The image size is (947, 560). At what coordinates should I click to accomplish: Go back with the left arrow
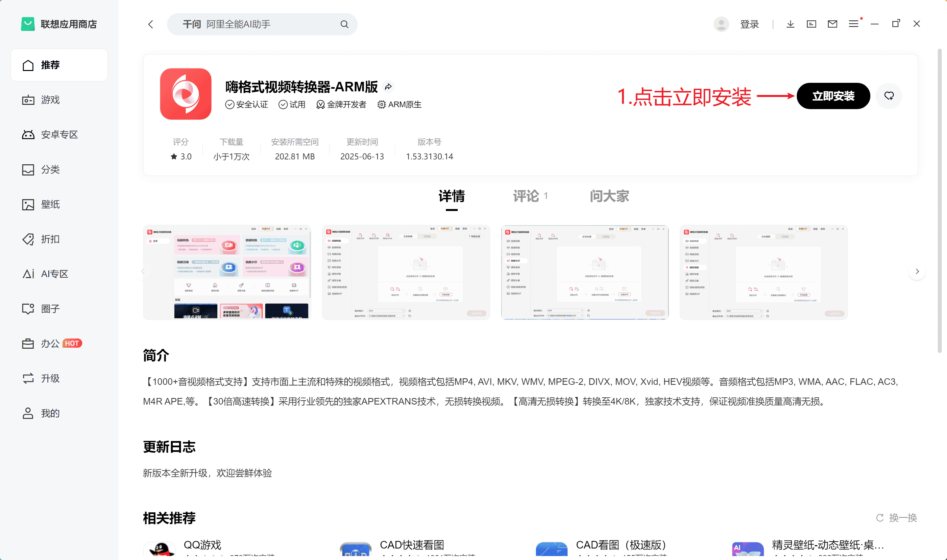point(151,25)
